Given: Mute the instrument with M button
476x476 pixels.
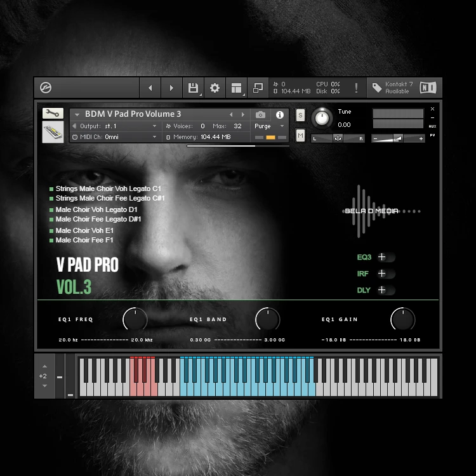Looking at the screenshot, I should (300, 135).
